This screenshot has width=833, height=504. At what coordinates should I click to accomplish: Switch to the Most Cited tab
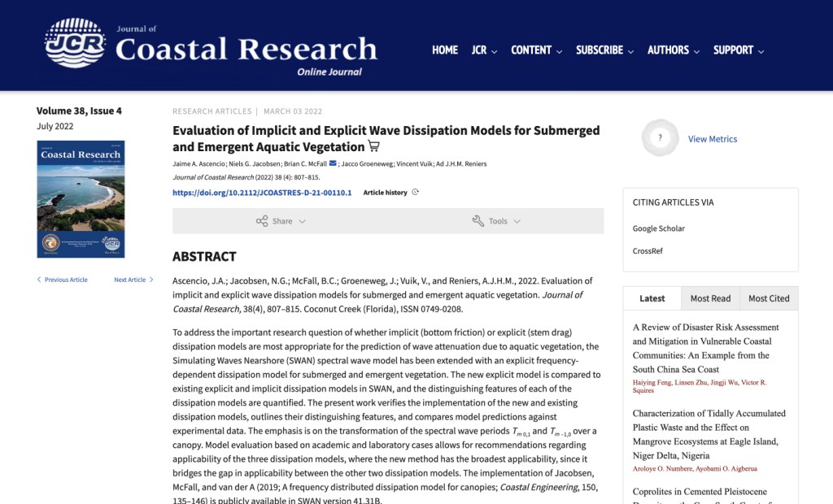click(769, 298)
